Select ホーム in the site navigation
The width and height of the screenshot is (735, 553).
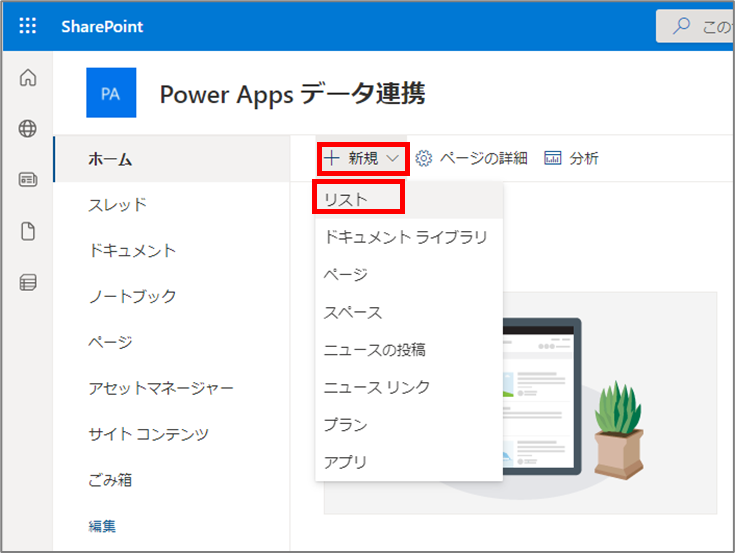coord(172,159)
